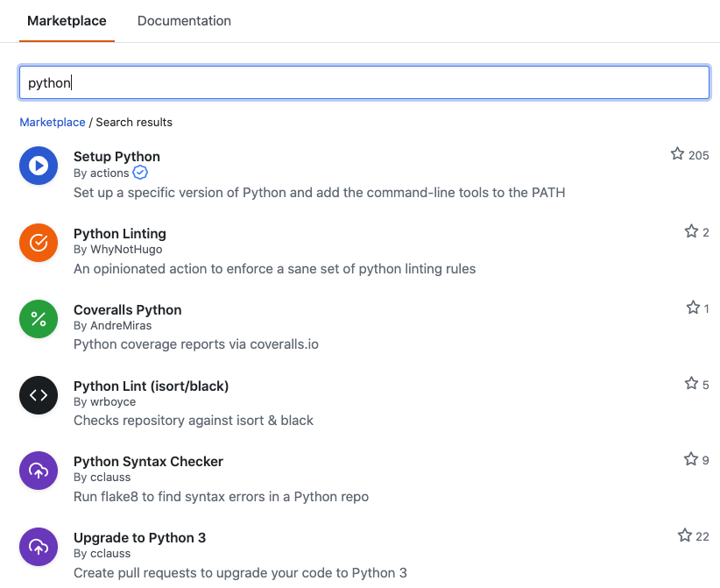
Task: Click the Python Syntax Checker purple upload icon
Action: pos(39,471)
